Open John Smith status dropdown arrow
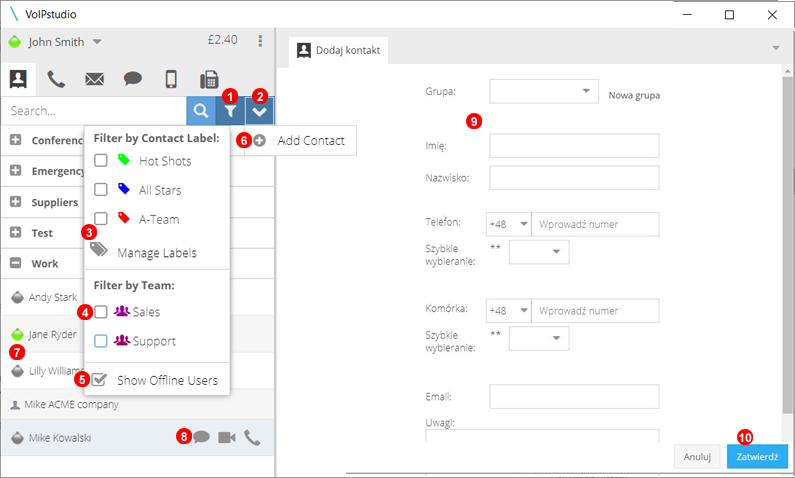795x478 pixels. pyautogui.click(x=97, y=42)
